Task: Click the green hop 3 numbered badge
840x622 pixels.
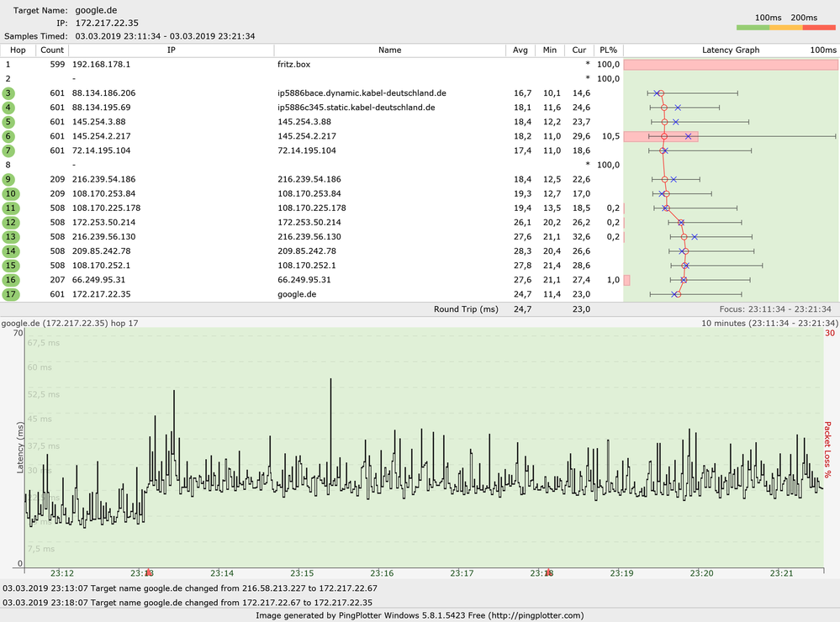Action: point(9,92)
